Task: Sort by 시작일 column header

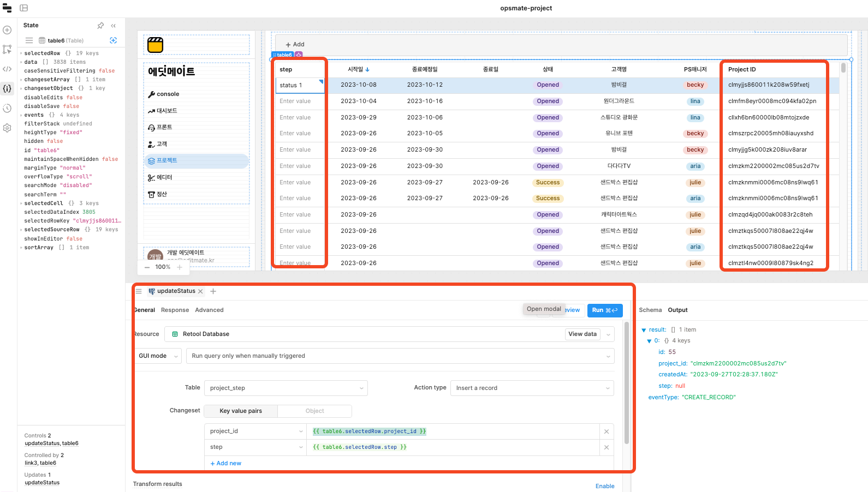Action: (x=359, y=69)
